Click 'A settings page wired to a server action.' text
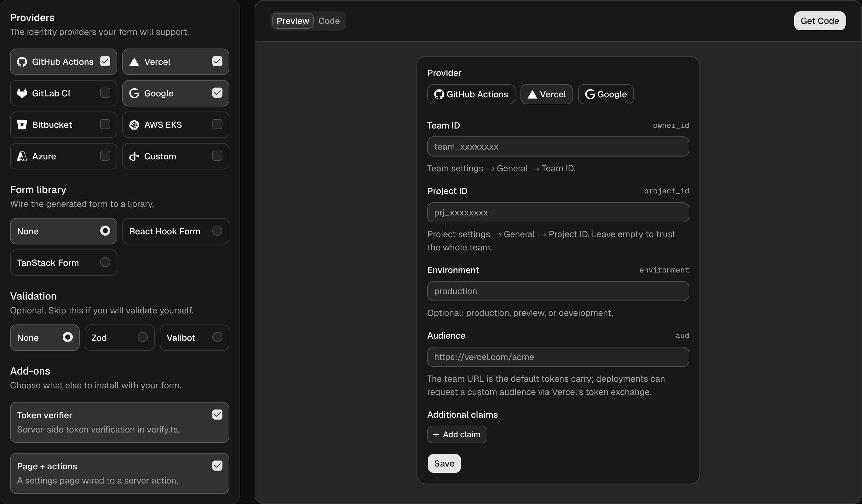This screenshot has width=862, height=504. tap(97, 481)
